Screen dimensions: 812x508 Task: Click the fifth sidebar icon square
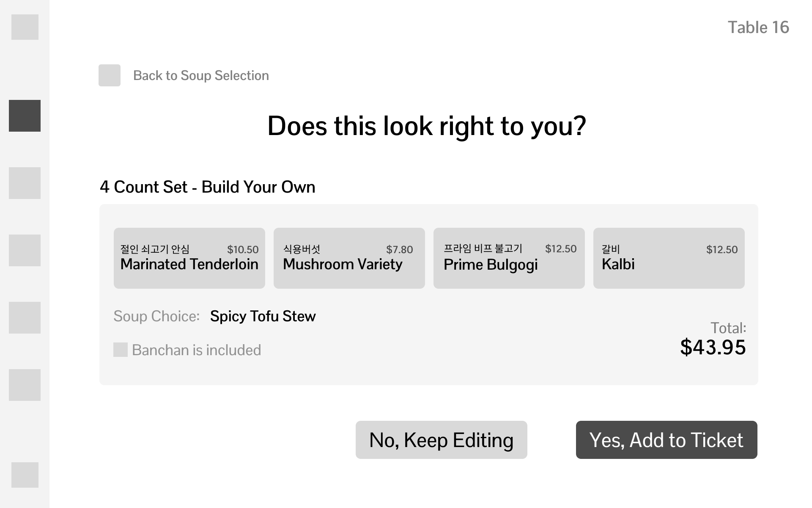click(x=25, y=317)
